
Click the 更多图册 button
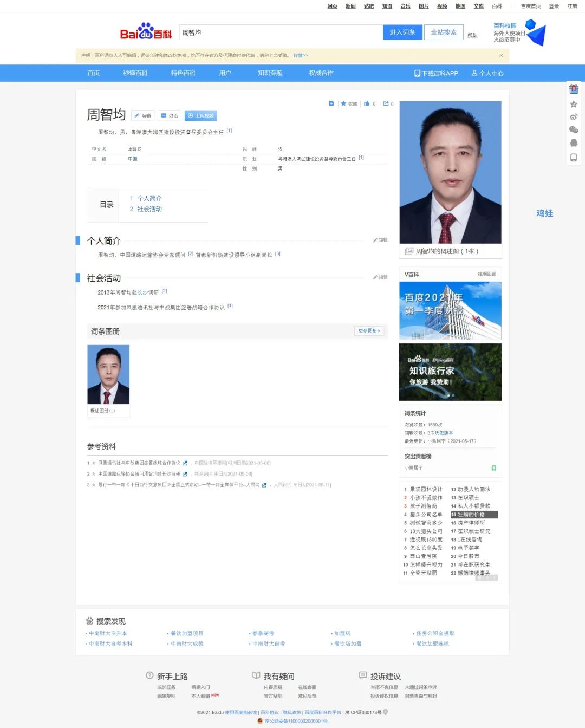(369, 331)
